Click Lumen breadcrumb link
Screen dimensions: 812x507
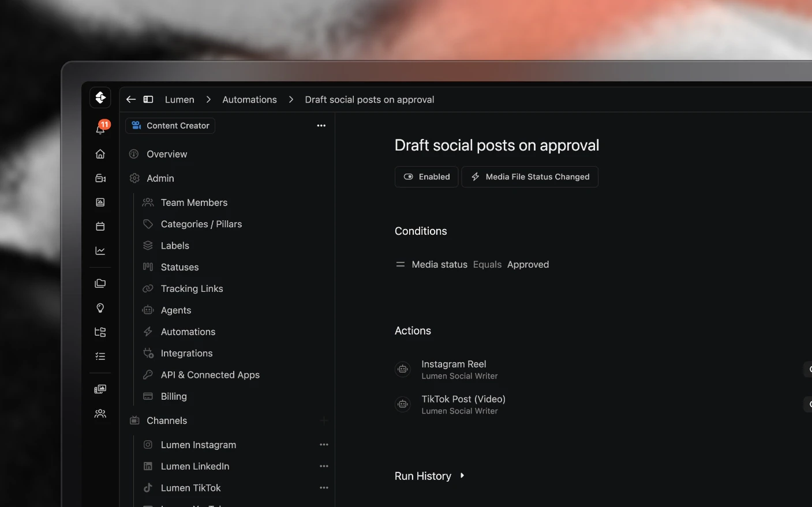179,100
